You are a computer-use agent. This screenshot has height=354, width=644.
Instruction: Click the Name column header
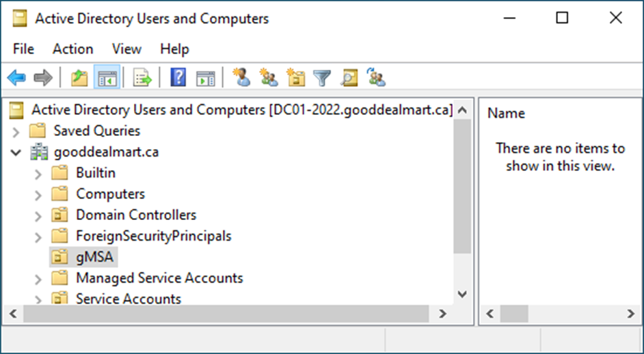point(506,113)
